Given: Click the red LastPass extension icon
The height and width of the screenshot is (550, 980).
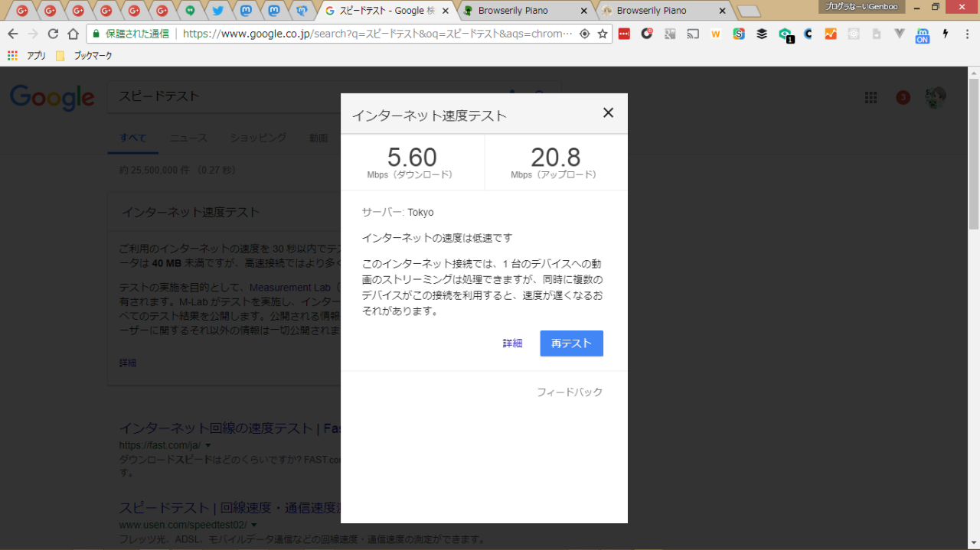Looking at the screenshot, I should click(x=624, y=34).
